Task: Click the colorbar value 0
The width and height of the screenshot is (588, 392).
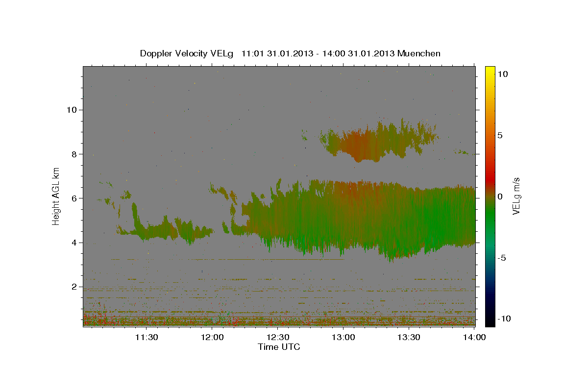Action: (x=501, y=196)
